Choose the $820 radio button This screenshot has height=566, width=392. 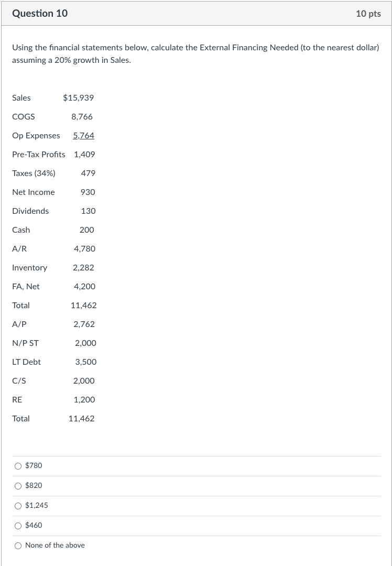(x=18, y=486)
